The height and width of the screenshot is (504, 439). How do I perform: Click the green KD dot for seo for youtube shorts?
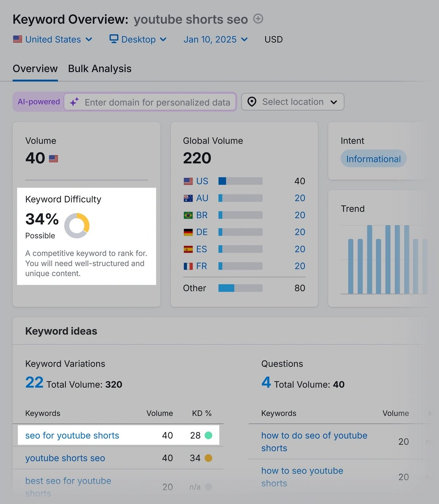click(x=209, y=435)
